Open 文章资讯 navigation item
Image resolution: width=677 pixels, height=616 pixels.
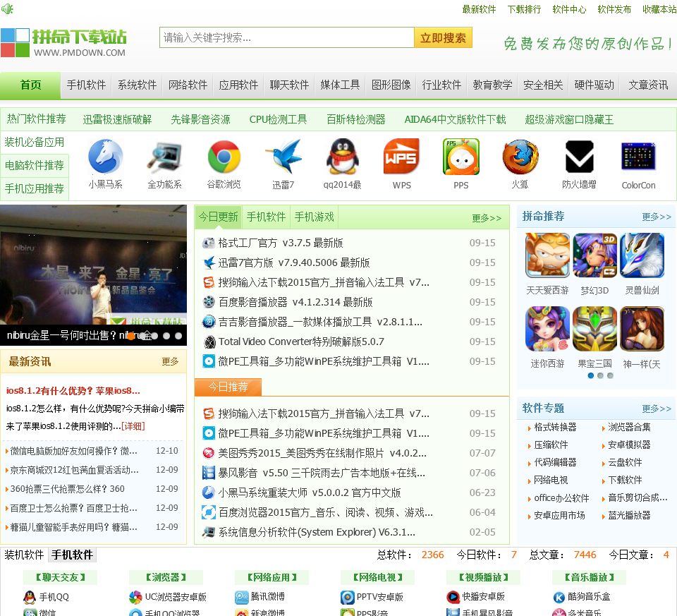click(x=648, y=85)
